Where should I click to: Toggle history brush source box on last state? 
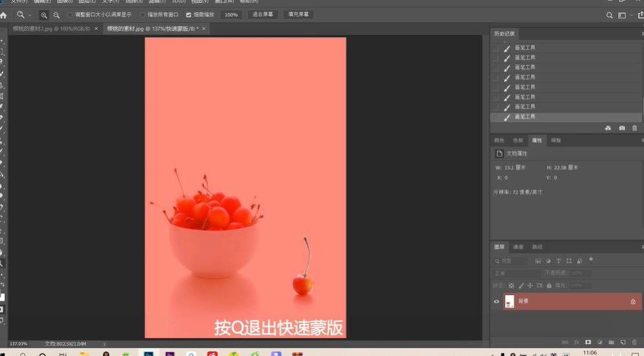pos(495,117)
